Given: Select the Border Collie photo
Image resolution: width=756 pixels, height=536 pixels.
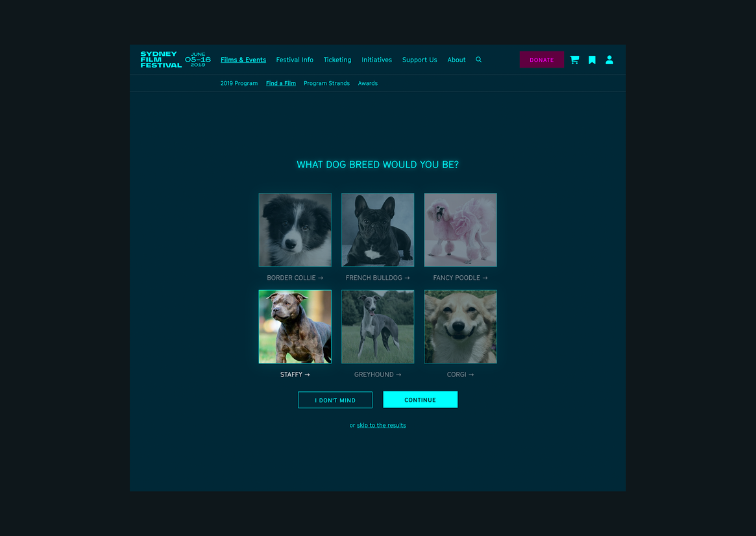Looking at the screenshot, I should (295, 230).
